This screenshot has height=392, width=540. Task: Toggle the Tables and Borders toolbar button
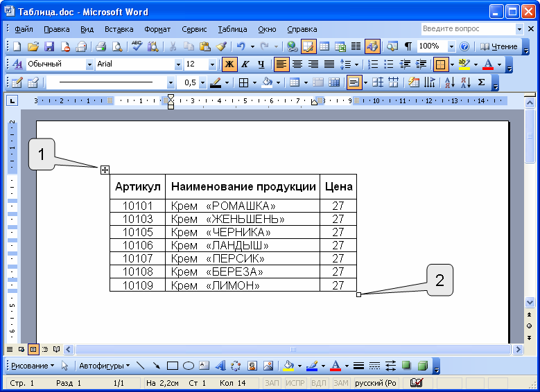[x=308, y=46]
